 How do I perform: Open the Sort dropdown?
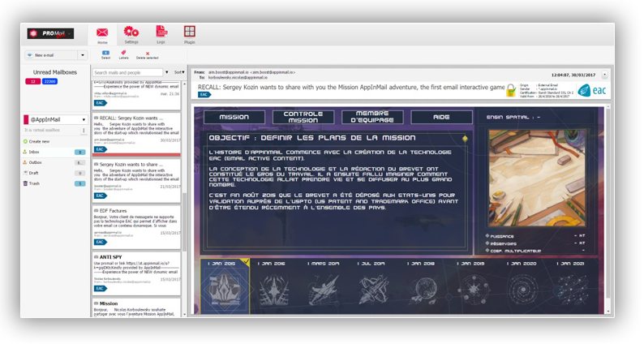(x=179, y=72)
